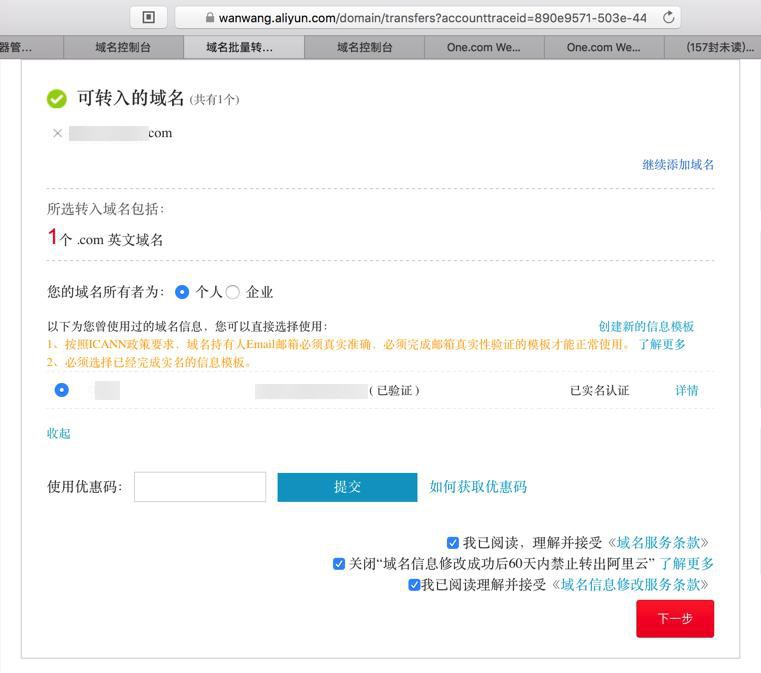This screenshot has height=673, width=761.
Task: Click the green checkmark status icon
Action: (x=57, y=98)
